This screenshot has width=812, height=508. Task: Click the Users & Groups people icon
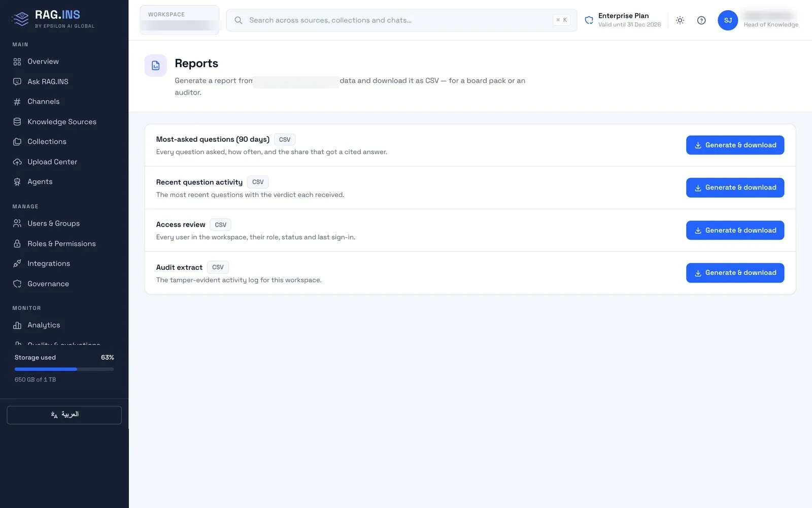17,224
